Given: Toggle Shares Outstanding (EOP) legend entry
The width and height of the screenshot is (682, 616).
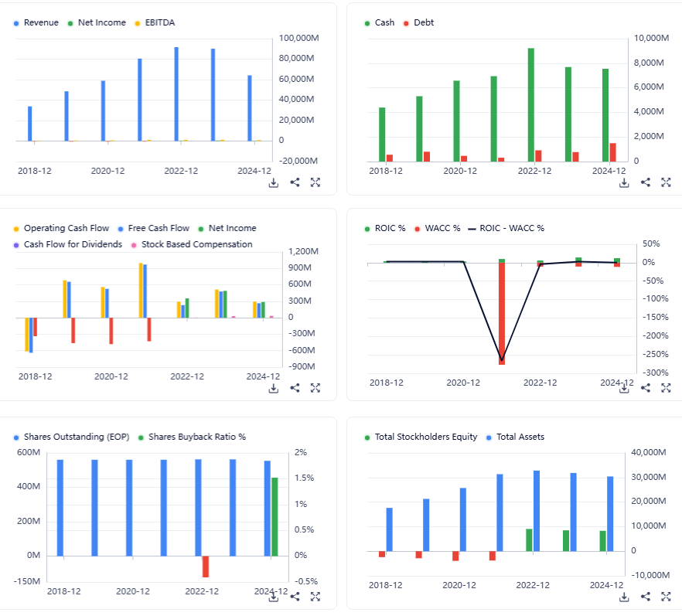Looking at the screenshot, I should [x=71, y=437].
